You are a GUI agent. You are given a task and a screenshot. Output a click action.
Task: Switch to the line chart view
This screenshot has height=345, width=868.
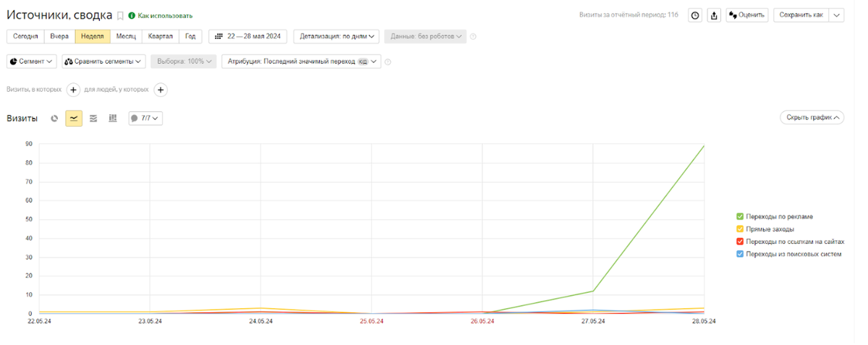[x=74, y=118]
